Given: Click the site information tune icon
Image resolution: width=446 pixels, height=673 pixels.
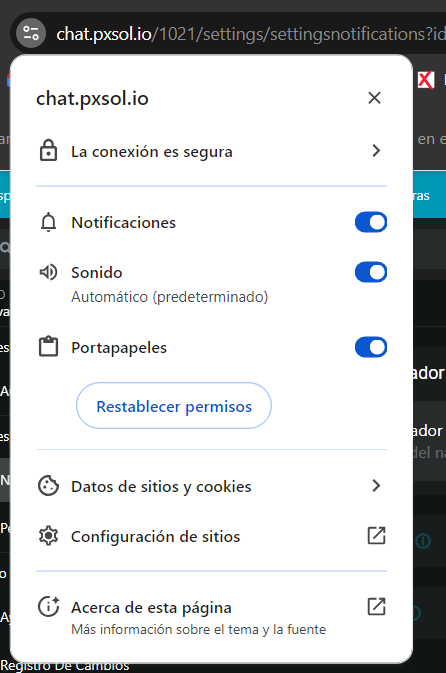Looking at the screenshot, I should pos(31,33).
